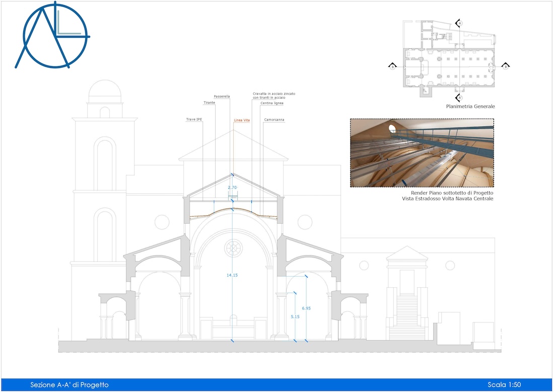Click the Scala 1:50 text
The height and width of the screenshot is (392, 554).
(504, 385)
